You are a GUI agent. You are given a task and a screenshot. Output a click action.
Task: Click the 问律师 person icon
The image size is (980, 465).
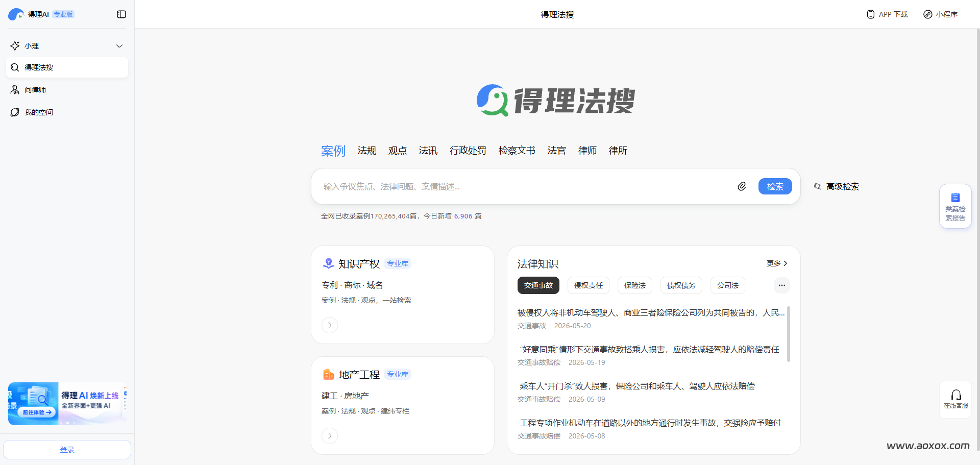[x=15, y=90]
